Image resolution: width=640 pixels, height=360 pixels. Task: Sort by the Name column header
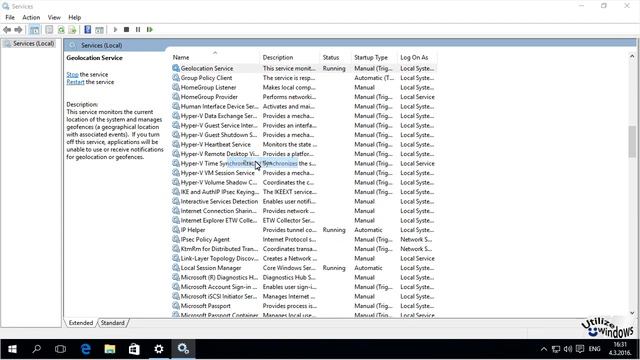click(215, 58)
